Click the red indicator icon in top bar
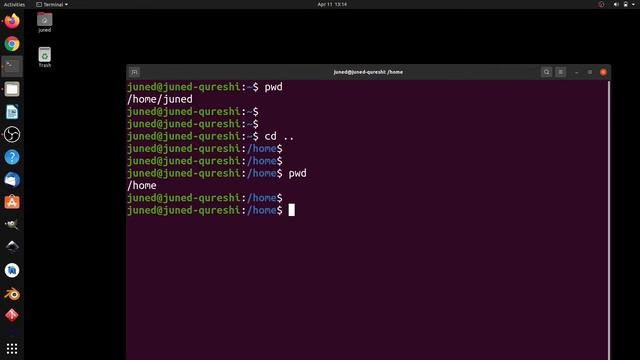This screenshot has width=640, height=360. 601,4
